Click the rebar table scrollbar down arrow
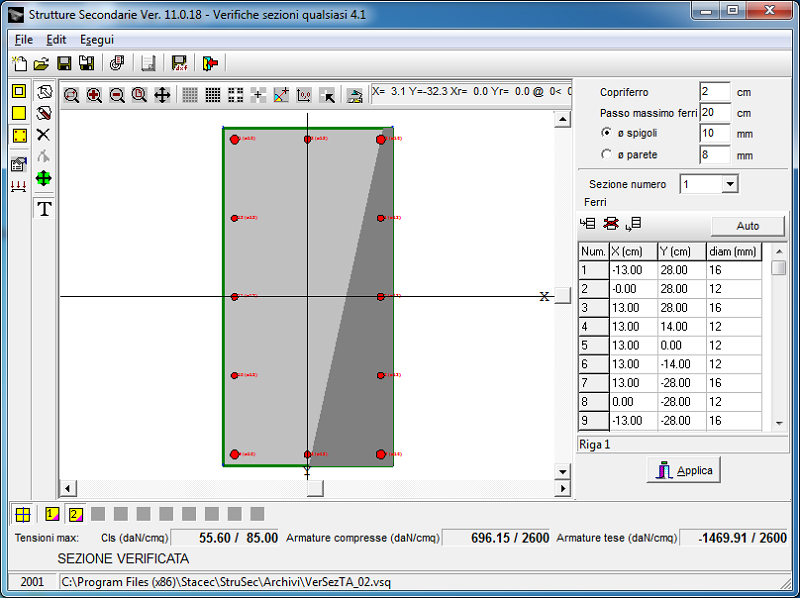Viewport: 800px width, 598px height. point(779,423)
